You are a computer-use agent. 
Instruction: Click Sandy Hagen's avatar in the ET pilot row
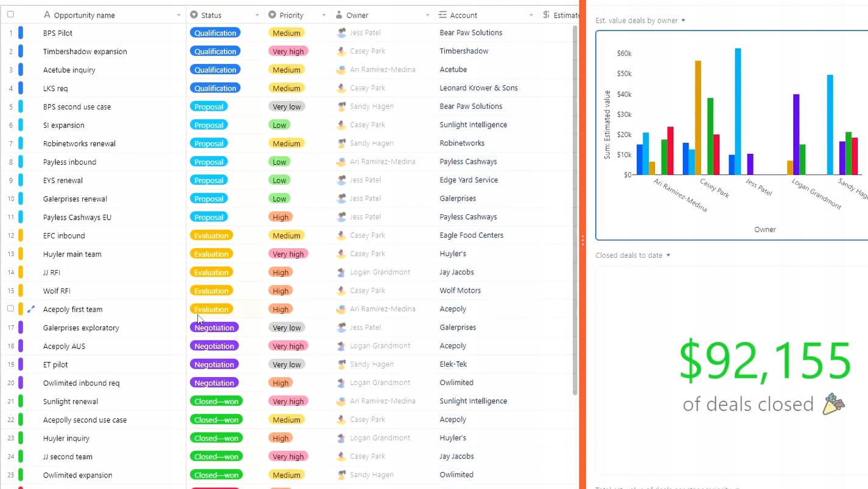point(341,364)
